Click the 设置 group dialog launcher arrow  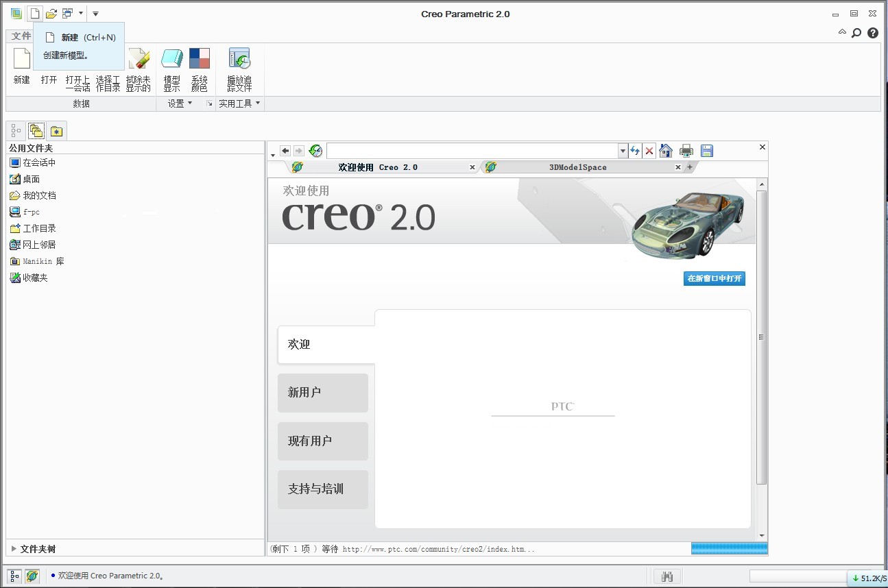coord(209,104)
